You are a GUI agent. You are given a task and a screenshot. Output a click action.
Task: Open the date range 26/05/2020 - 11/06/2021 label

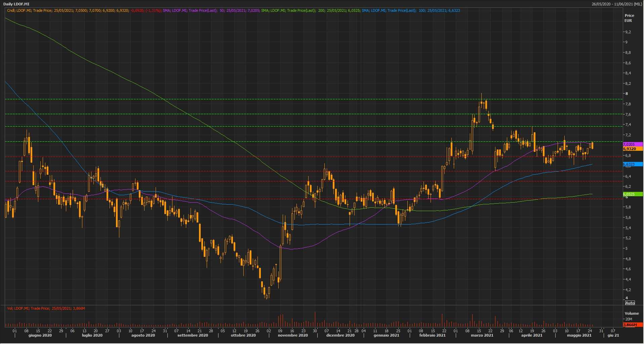pos(617,4)
